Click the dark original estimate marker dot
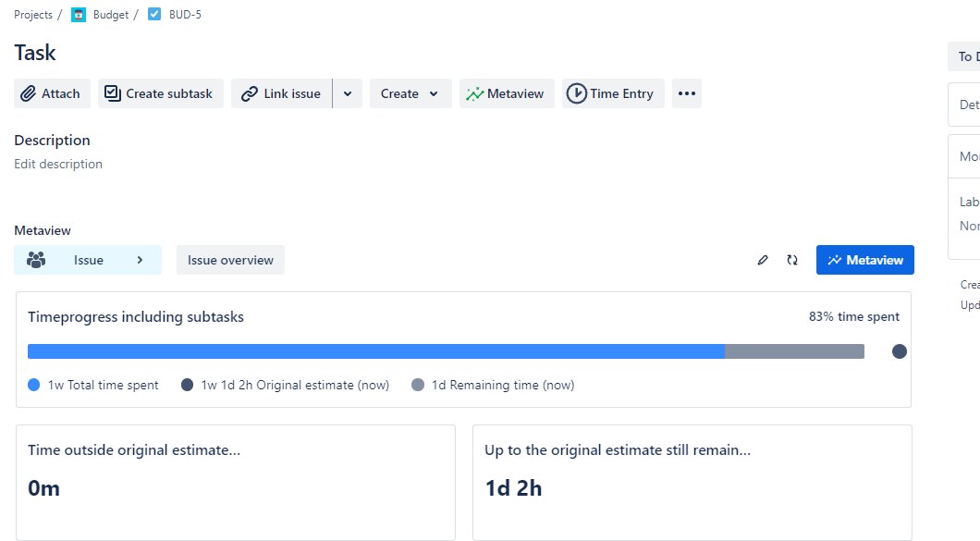The height and width of the screenshot is (541, 980). (899, 351)
